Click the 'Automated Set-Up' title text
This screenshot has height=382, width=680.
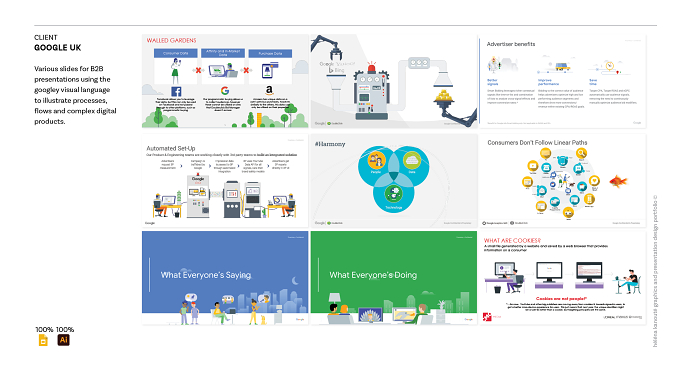point(170,148)
